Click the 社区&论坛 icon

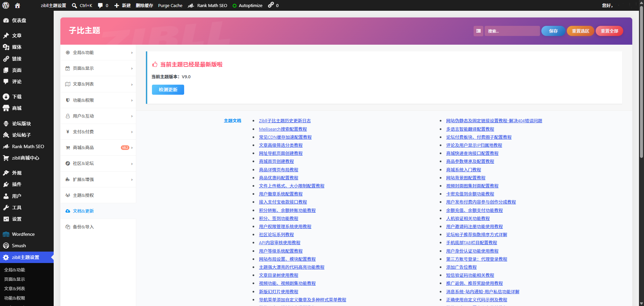pos(68,163)
